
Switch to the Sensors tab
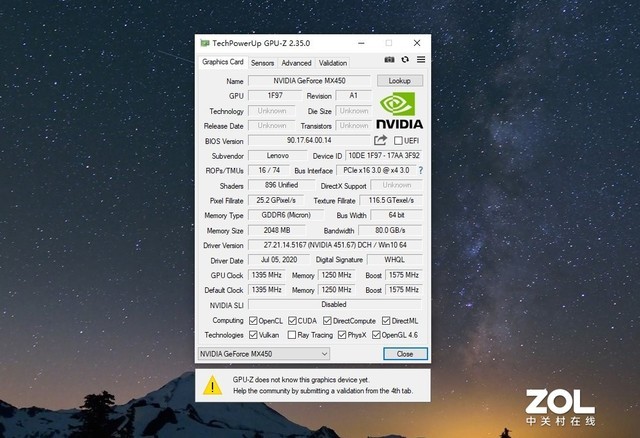tap(262, 63)
